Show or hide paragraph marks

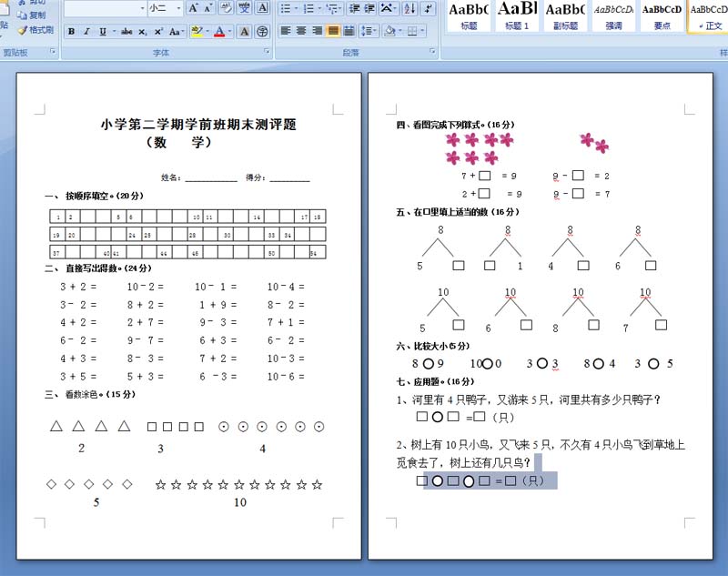[x=428, y=8]
